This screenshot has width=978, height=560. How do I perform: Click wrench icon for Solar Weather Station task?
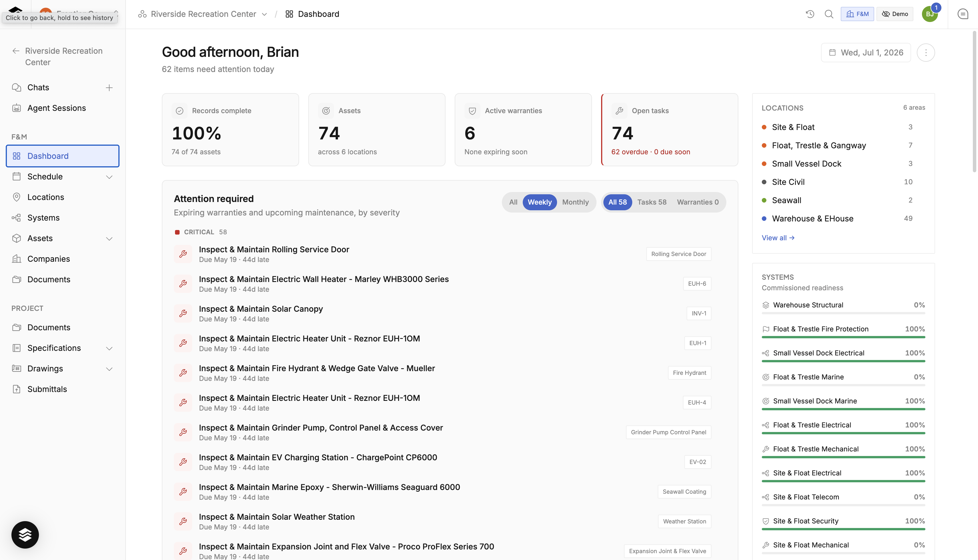pyautogui.click(x=183, y=521)
